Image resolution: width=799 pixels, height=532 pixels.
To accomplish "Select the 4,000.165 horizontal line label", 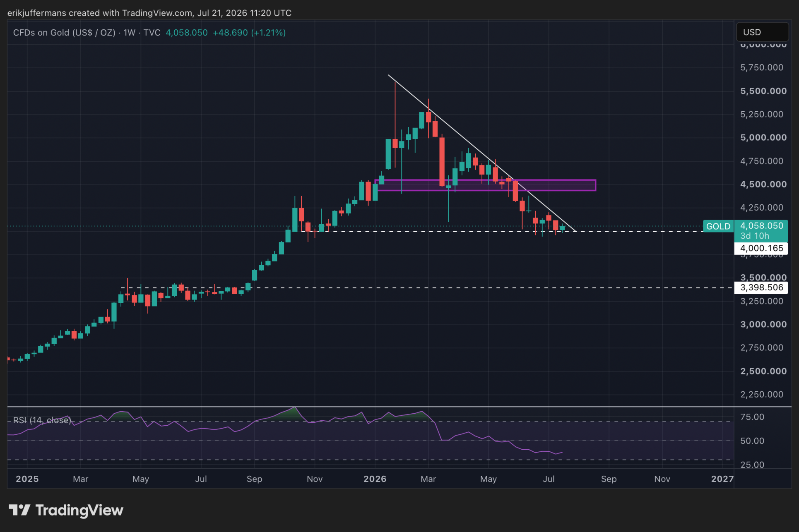I will (761, 248).
